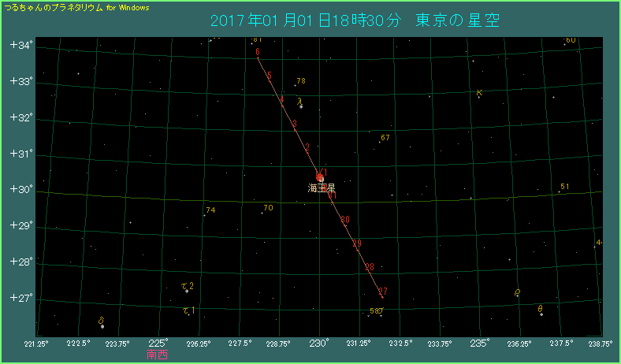Image resolution: width=621 pixels, height=364 pixels.
Task: Click star number 78
Action: 295,85
